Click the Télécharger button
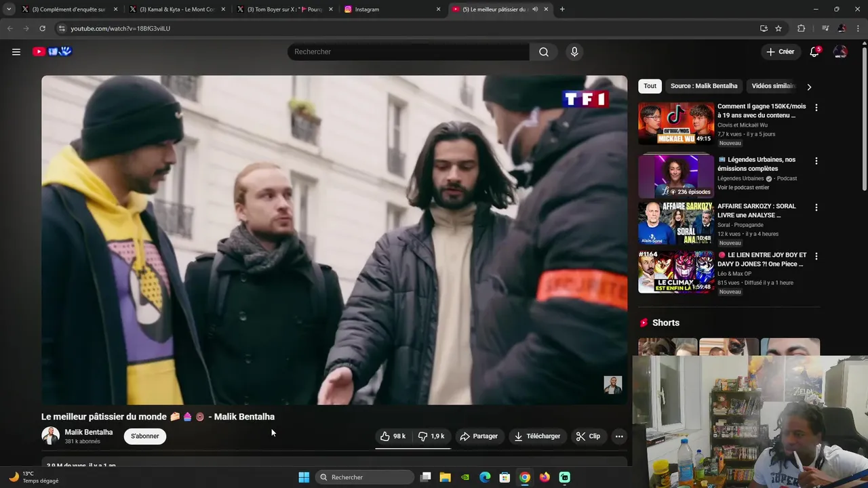This screenshot has width=868, height=488. coord(537,436)
